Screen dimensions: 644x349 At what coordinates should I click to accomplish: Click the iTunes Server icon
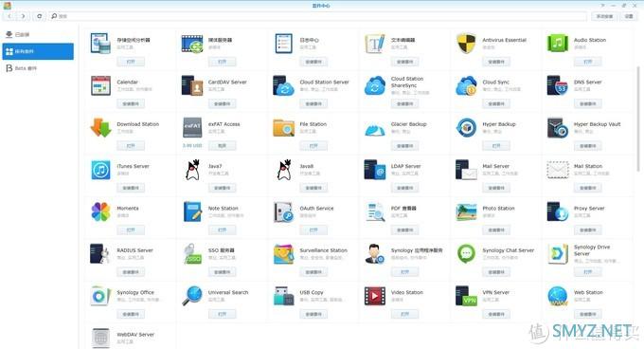coord(100,170)
